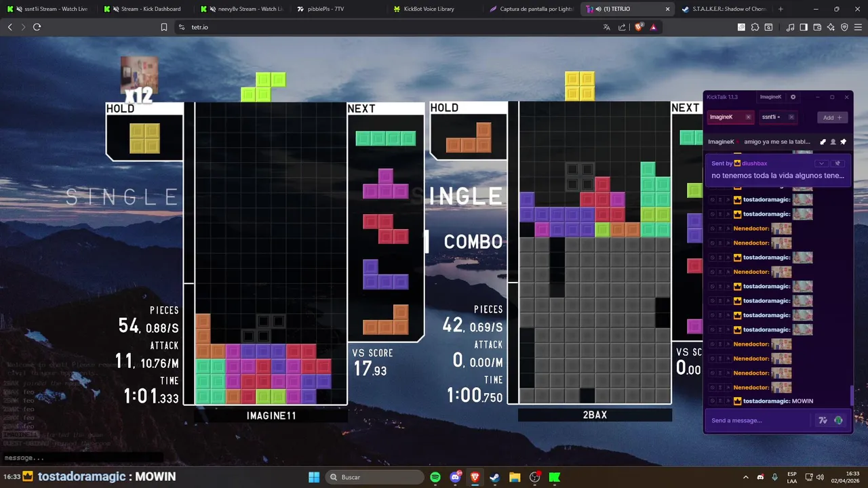Switch the ESP LAA input language

click(792, 477)
